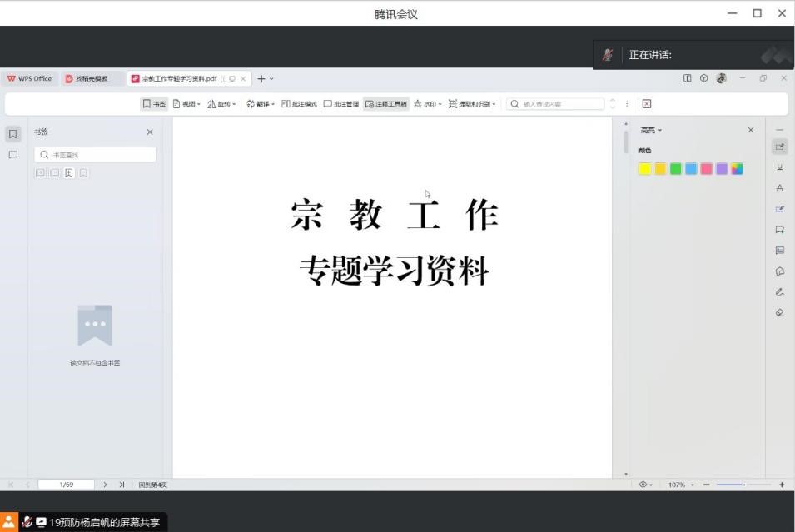Open the 107% zoom level dropdown
The width and height of the screenshot is (795, 532).
pos(679,485)
